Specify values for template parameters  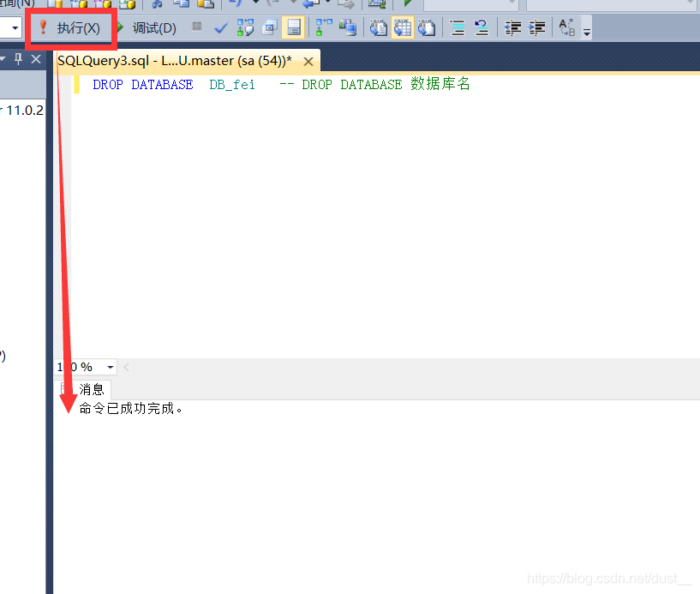pos(567,27)
